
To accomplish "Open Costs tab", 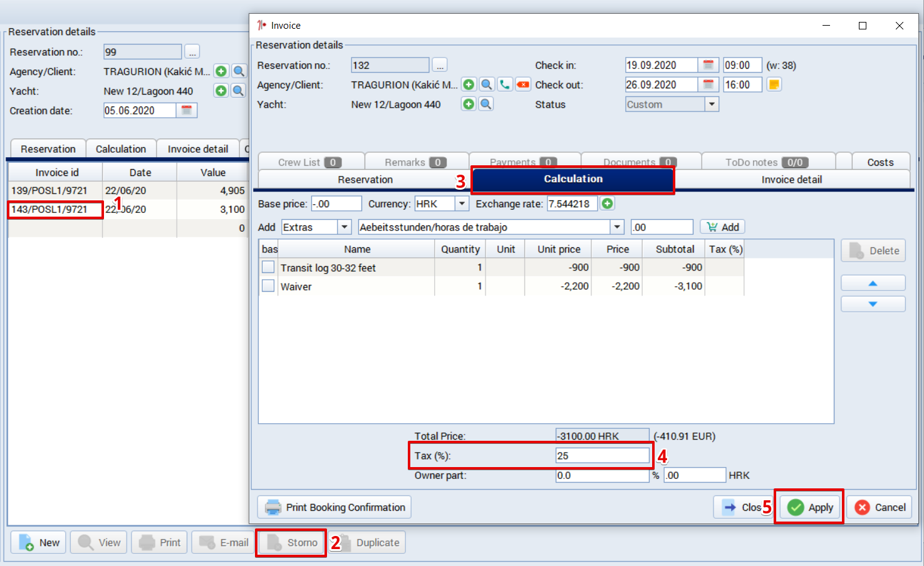I will [x=880, y=162].
